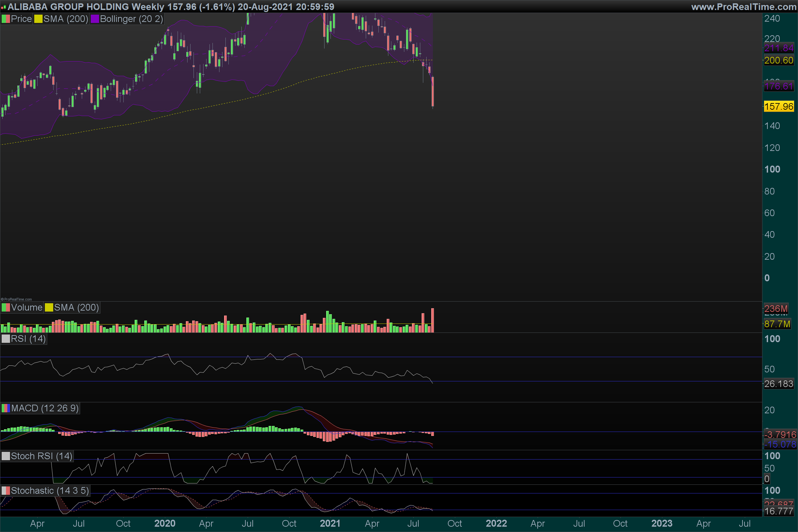Click the Stochastic (14 3 5) legend icon
Screen dimensions: 798x532
pyautogui.click(x=6, y=491)
